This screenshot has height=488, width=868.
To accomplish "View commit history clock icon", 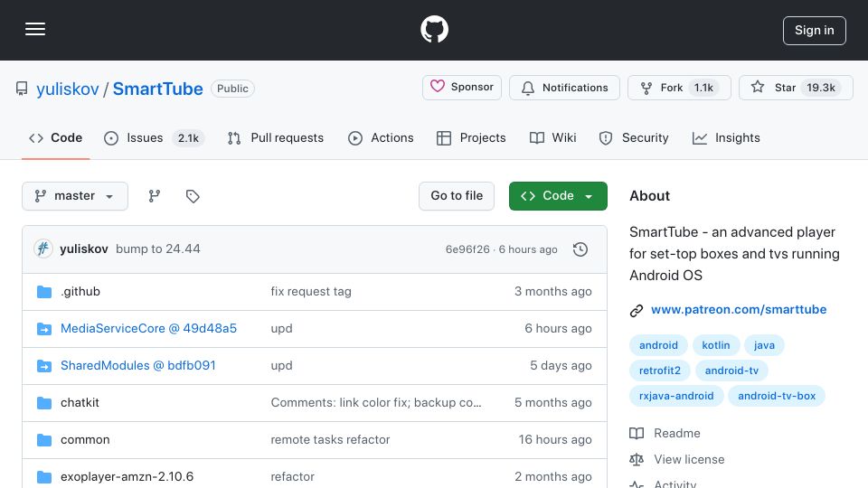I will (x=580, y=249).
